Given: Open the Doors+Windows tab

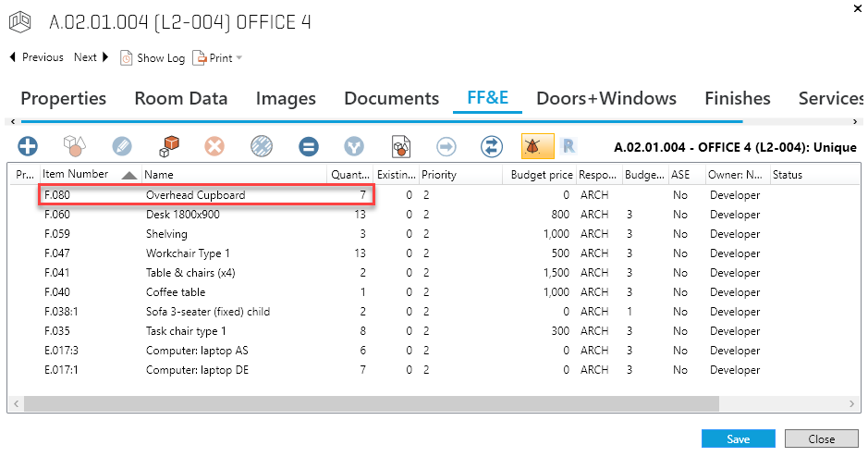Looking at the screenshot, I should pos(605,98).
